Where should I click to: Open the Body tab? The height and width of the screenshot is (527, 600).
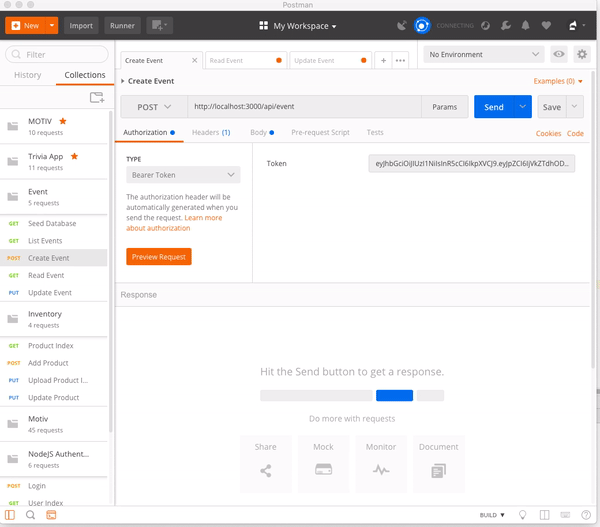pyautogui.click(x=262, y=132)
